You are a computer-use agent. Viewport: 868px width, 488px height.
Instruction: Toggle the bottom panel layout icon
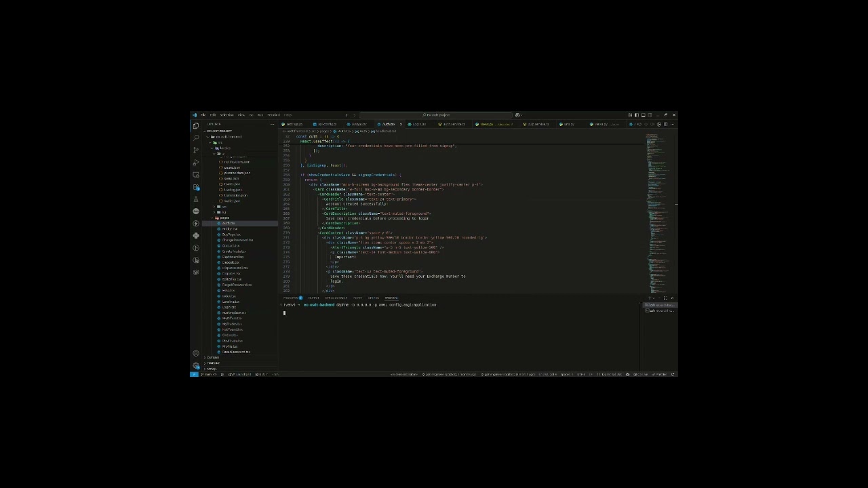(x=644, y=115)
